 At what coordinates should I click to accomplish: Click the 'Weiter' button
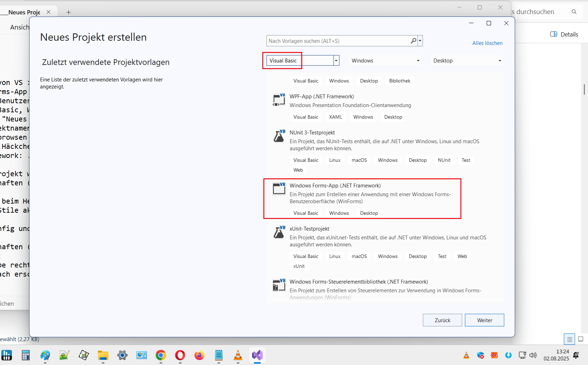click(x=484, y=320)
